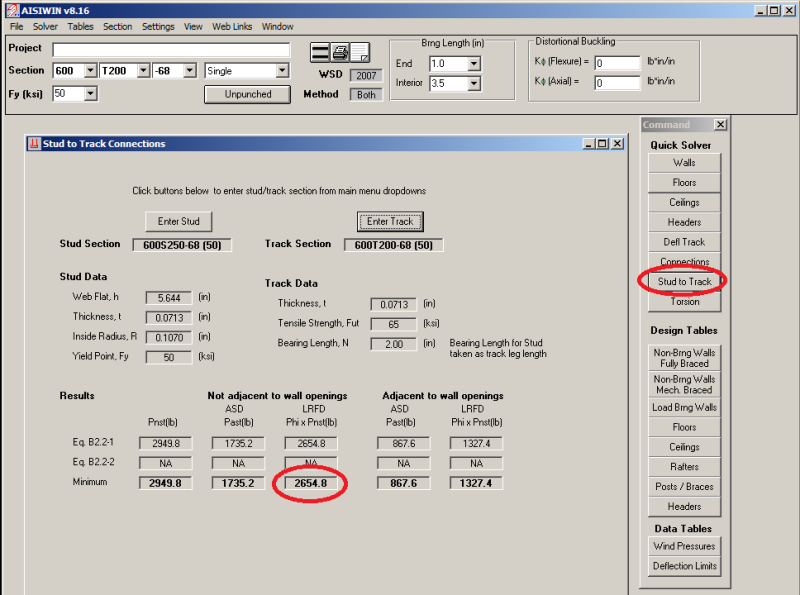
Task: Click Web Flat h value 5.644
Action: pos(169,298)
